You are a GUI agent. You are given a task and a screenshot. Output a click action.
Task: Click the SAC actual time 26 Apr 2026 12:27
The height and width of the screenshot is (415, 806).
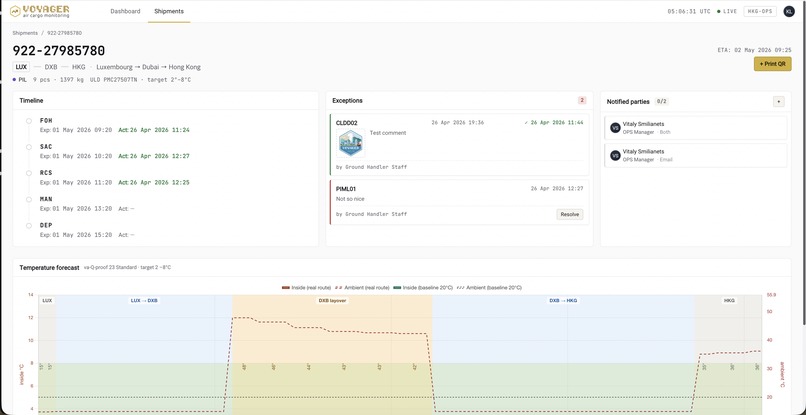(154, 156)
